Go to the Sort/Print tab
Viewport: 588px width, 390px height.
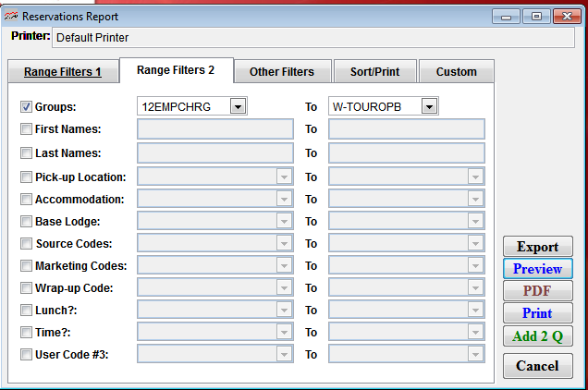coord(375,72)
